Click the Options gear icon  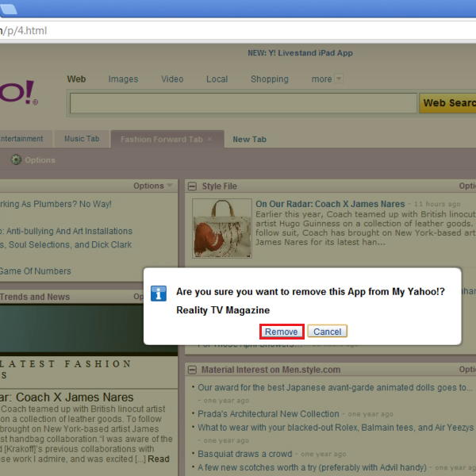point(16,159)
